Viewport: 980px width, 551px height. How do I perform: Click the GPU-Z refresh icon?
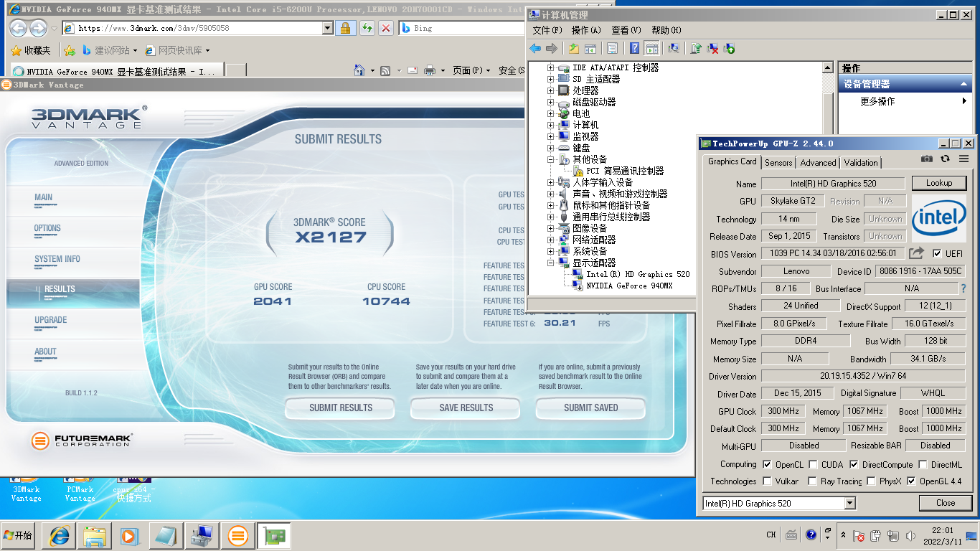pyautogui.click(x=945, y=159)
